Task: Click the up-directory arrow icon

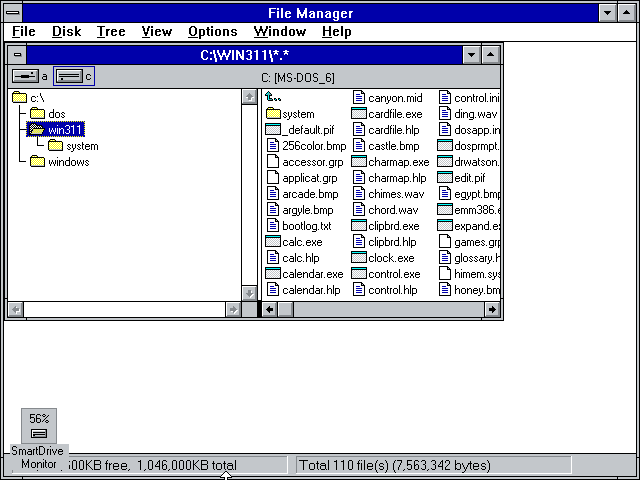Action: coord(273,98)
